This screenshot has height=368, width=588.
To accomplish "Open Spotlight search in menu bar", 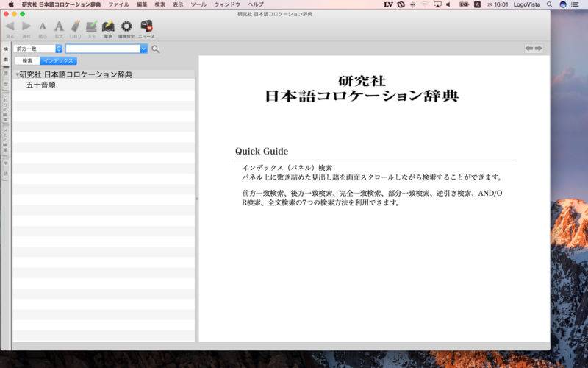I will (x=550, y=4).
